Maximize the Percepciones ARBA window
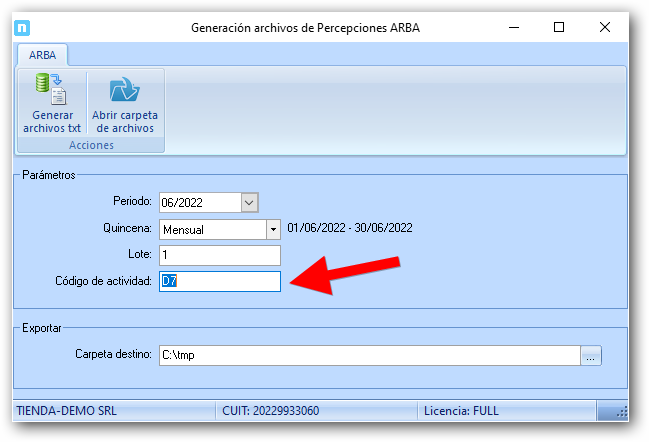This screenshot has height=442, width=649. (x=559, y=28)
